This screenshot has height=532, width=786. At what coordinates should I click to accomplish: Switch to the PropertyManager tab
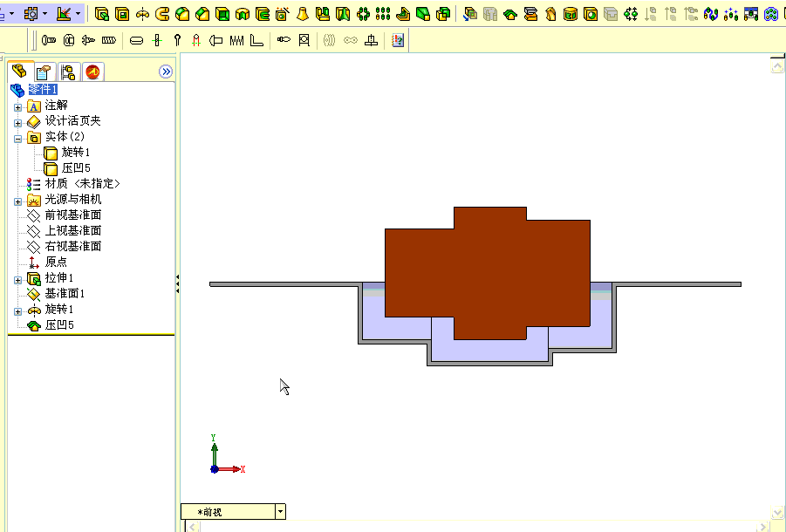(44, 72)
